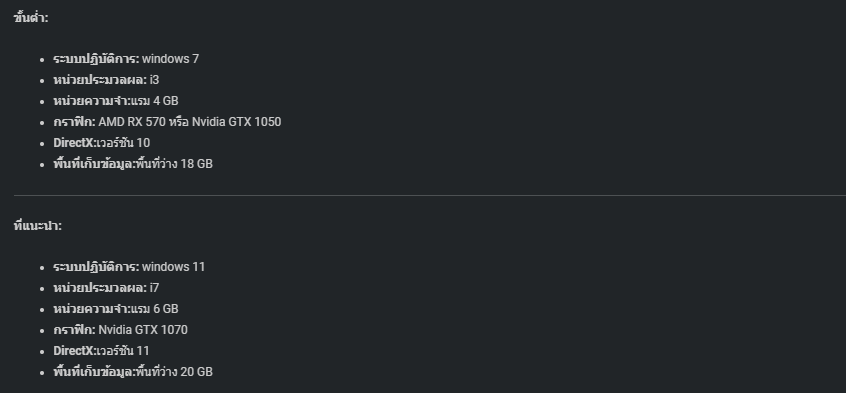Viewport: 846px width, 393px height.
Task: Click the พื้นที่ว่าง 18 GB storage line
Action: click(x=133, y=164)
